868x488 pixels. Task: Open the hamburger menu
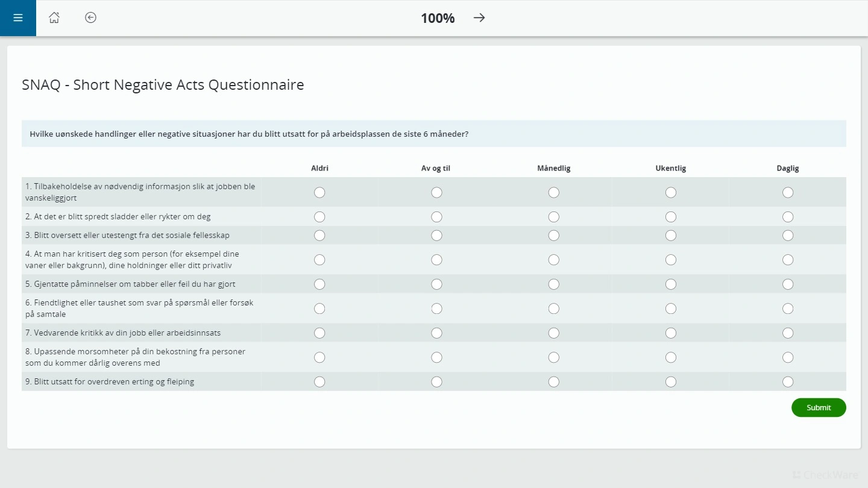point(18,18)
